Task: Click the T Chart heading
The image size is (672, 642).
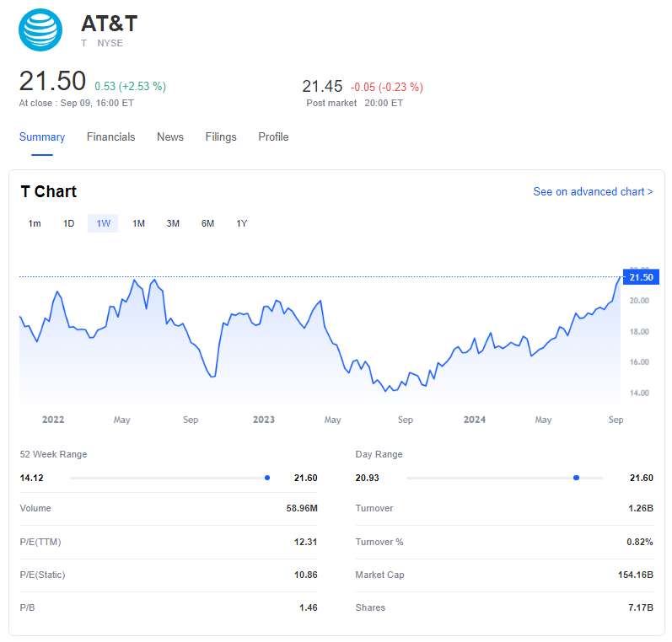Action: tap(49, 192)
